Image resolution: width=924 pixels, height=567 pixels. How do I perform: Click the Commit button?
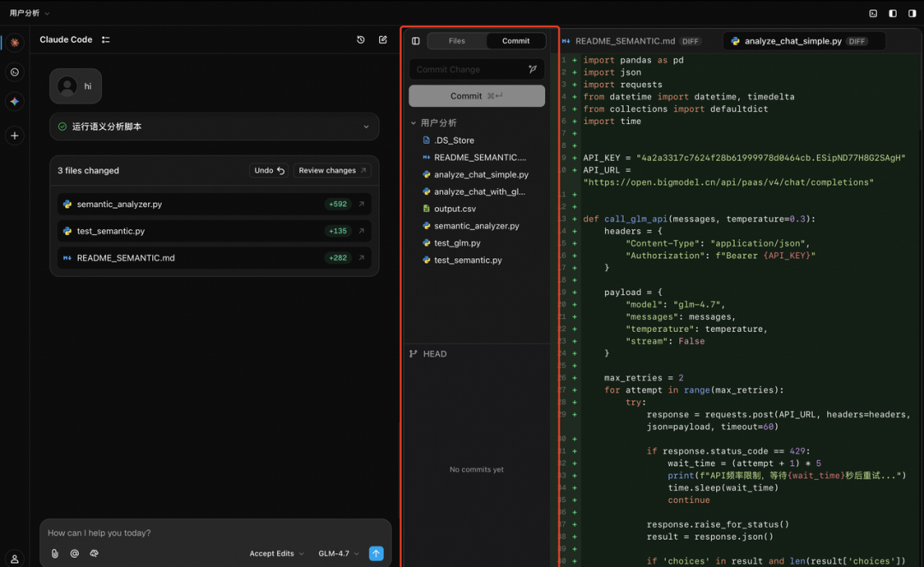(477, 96)
